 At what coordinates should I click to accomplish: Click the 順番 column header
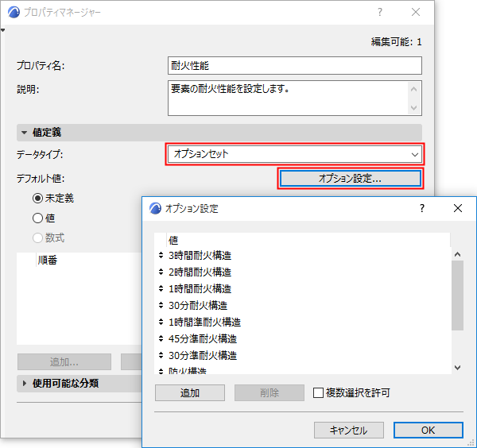click(47, 261)
